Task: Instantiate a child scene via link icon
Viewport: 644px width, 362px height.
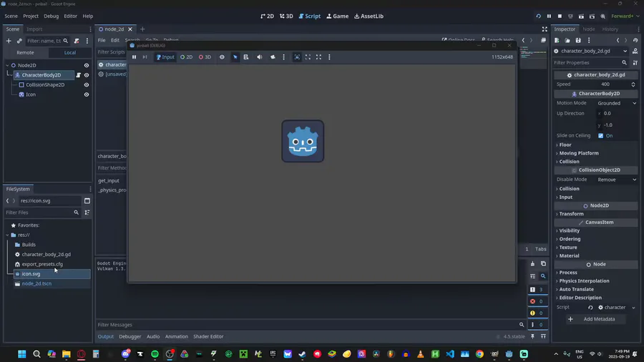Action: (x=19, y=41)
